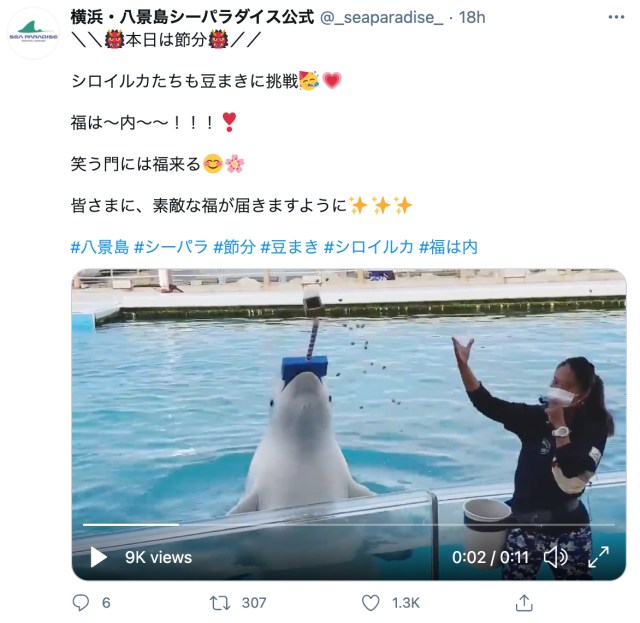Image resolution: width=640 pixels, height=623 pixels.
Task: Click the beluga video thumbnail
Action: [x=349, y=424]
